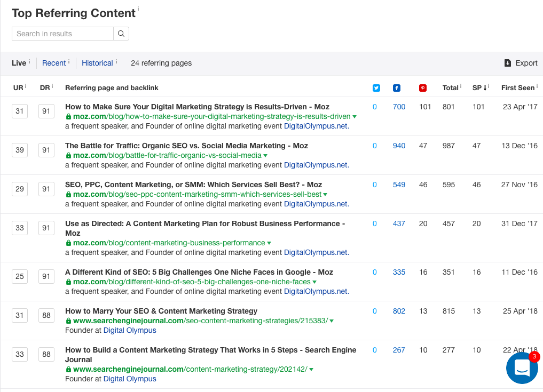
Task: Expand dropdown for seo-content-marketing-strategies URL
Action: pyautogui.click(x=332, y=322)
